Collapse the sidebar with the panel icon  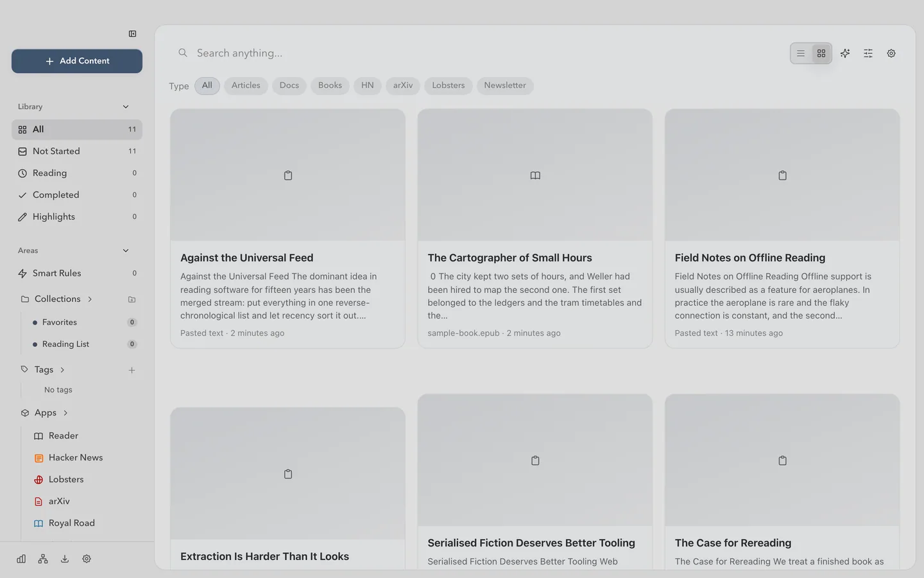(132, 33)
